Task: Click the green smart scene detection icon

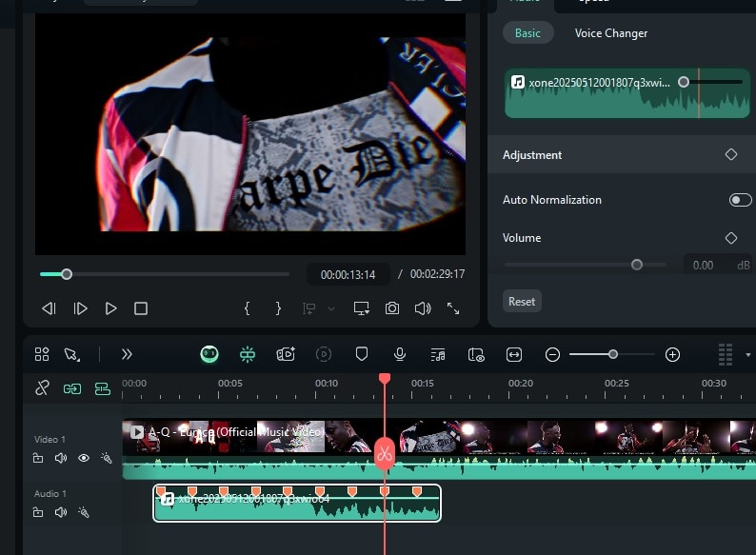Action: [x=248, y=354]
